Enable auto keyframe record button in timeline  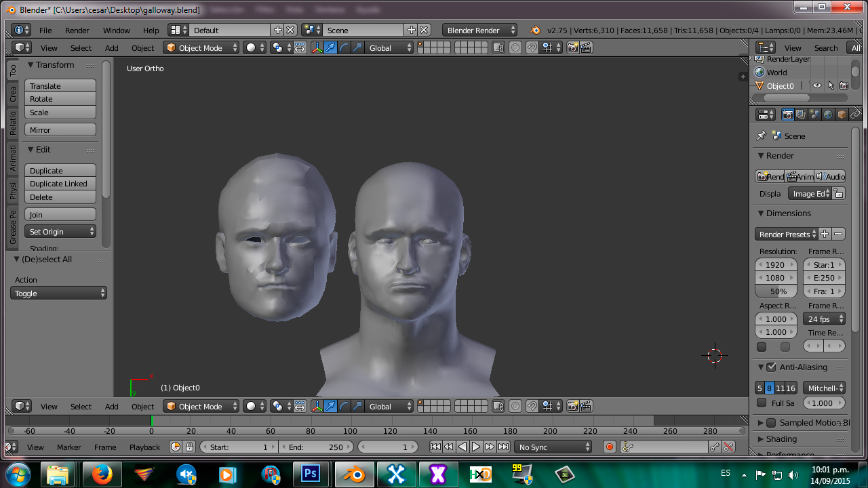point(610,447)
